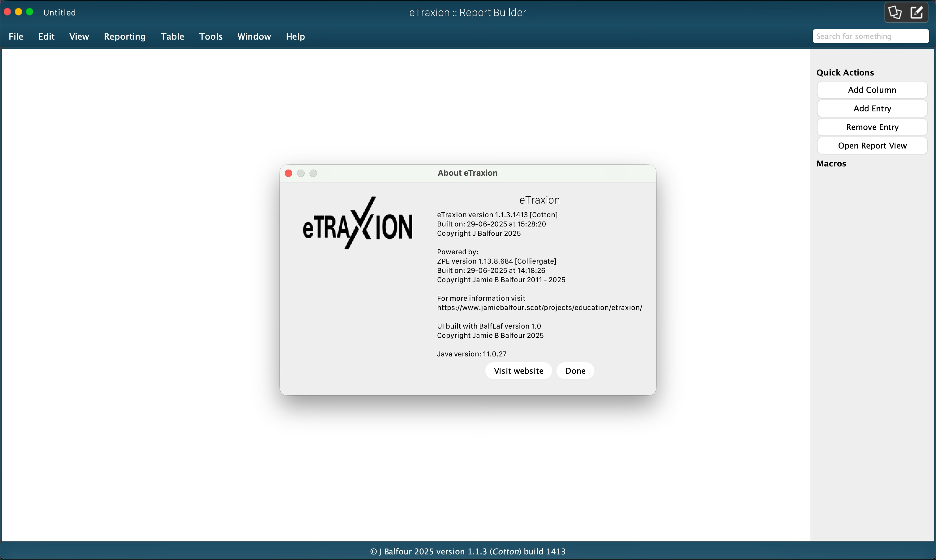Click the Remove Entry button
936x560 pixels.
872,127
